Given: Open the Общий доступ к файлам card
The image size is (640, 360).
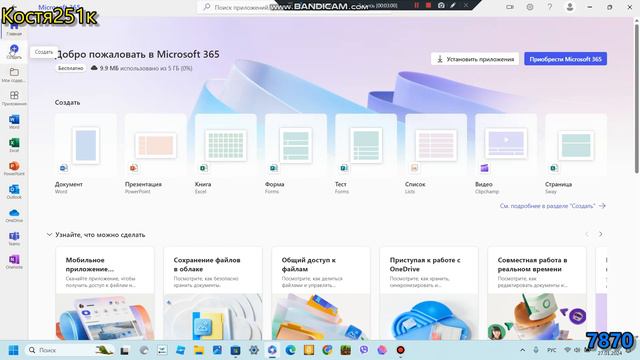Looking at the screenshot, I should [321, 293].
